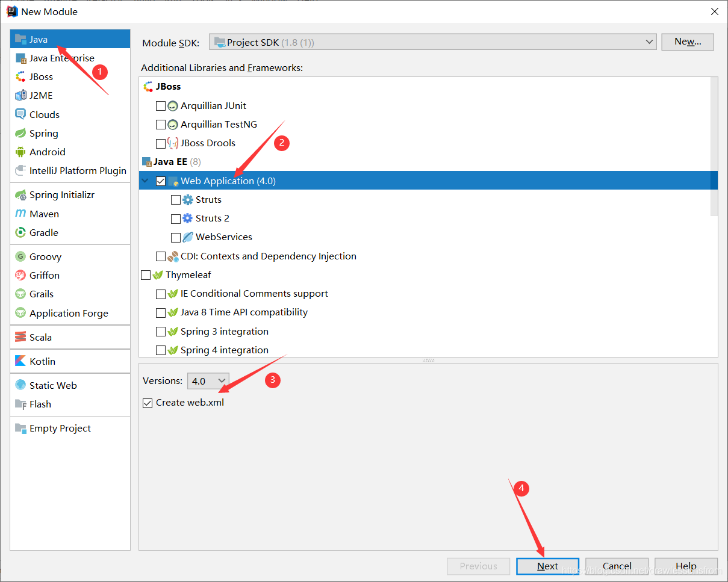Click the Empty Project folder icon
Viewport: 728px width, 582px height.
[x=21, y=428]
